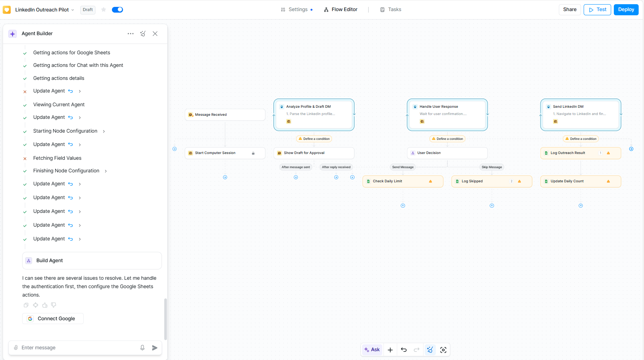This screenshot has height=360, width=644.
Task: Open the Handle User Response node
Action: point(447,115)
